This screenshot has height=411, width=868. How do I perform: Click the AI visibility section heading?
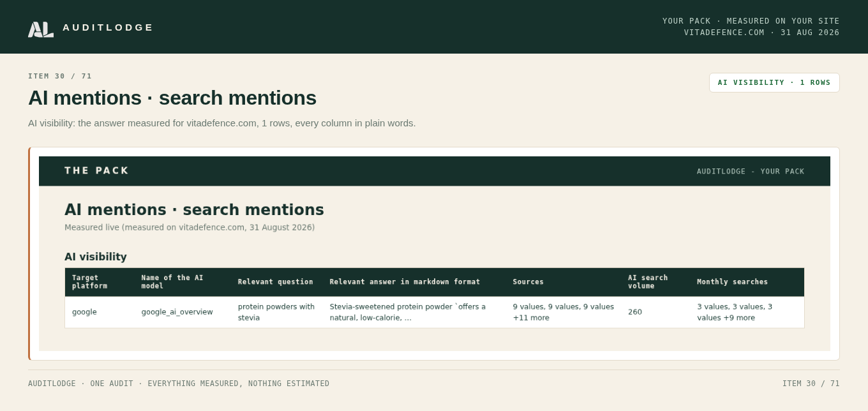pos(96,257)
